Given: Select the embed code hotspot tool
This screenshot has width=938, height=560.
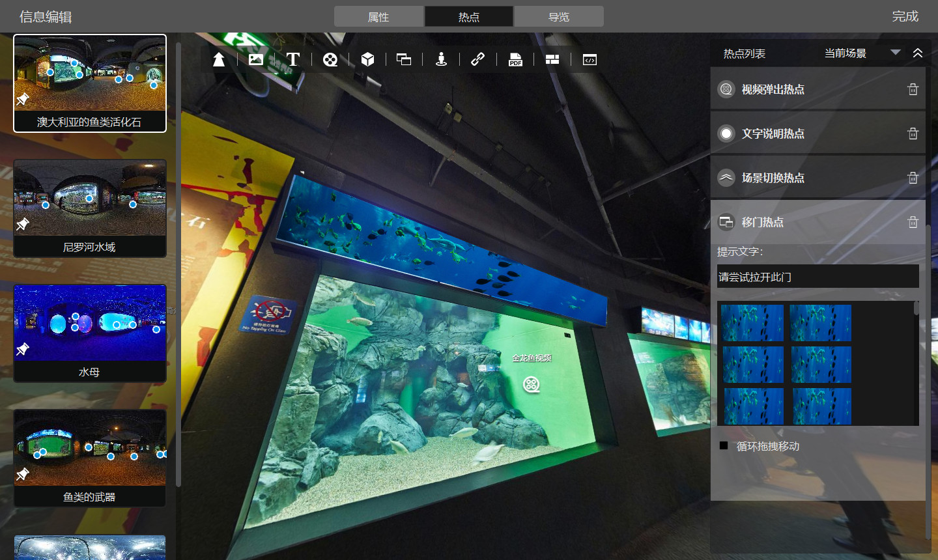Looking at the screenshot, I should 590,60.
